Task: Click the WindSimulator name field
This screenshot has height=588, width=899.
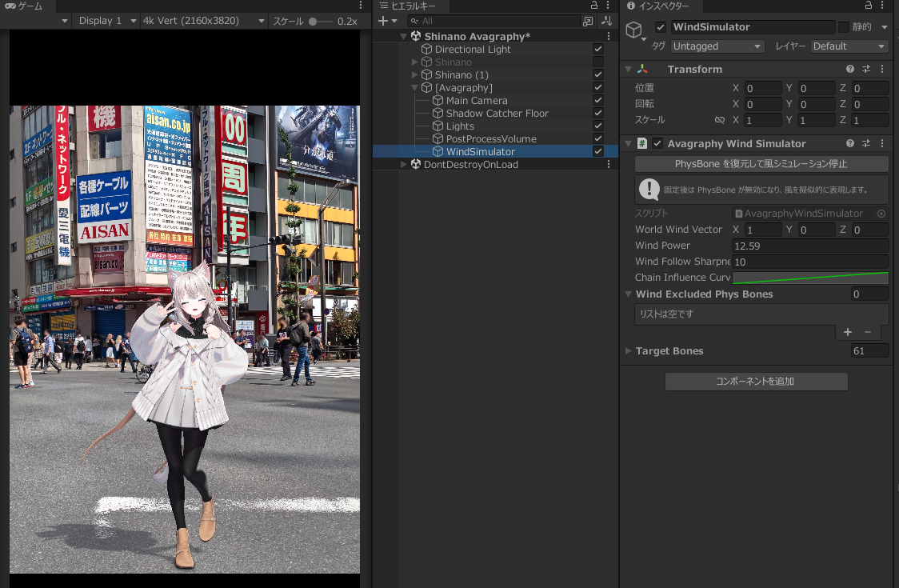Action: pyautogui.click(x=753, y=27)
